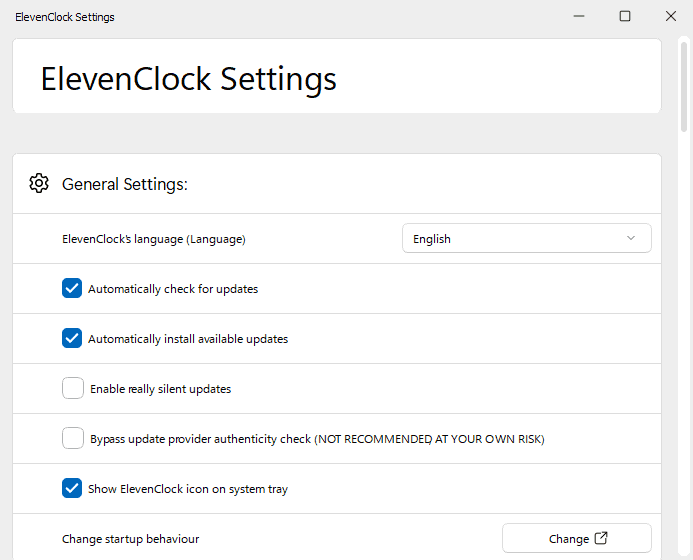Viewport: 693px width, 560px height.
Task: Uncheck Automatically install available updates
Action: click(x=72, y=338)
